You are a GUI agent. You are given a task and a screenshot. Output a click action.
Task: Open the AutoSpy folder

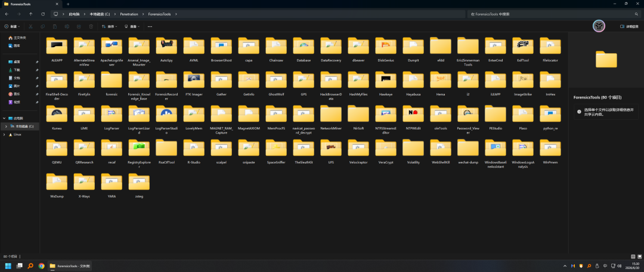[166, 50]
